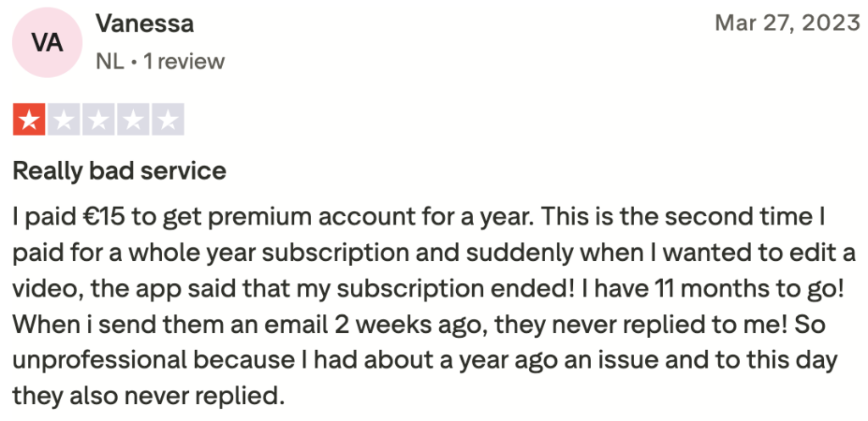Click the "Really bad service" review title
This screenshot has width=868, height=421.
tap(120, 171)
